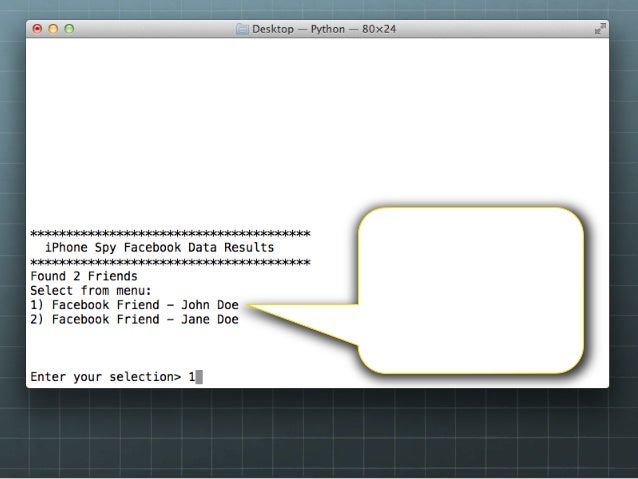Click the Desktop folder proxy icon in title
This screenshot has width=638, height=479.
243,29
